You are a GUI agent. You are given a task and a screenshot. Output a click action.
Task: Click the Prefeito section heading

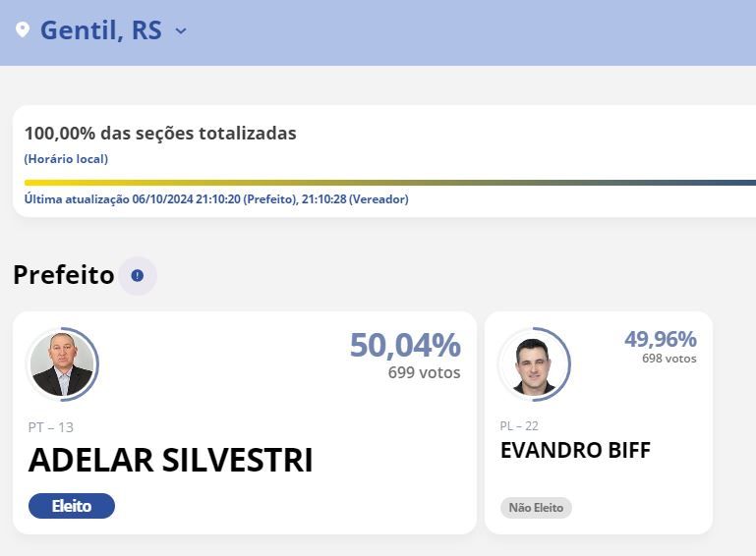[64, 275]
